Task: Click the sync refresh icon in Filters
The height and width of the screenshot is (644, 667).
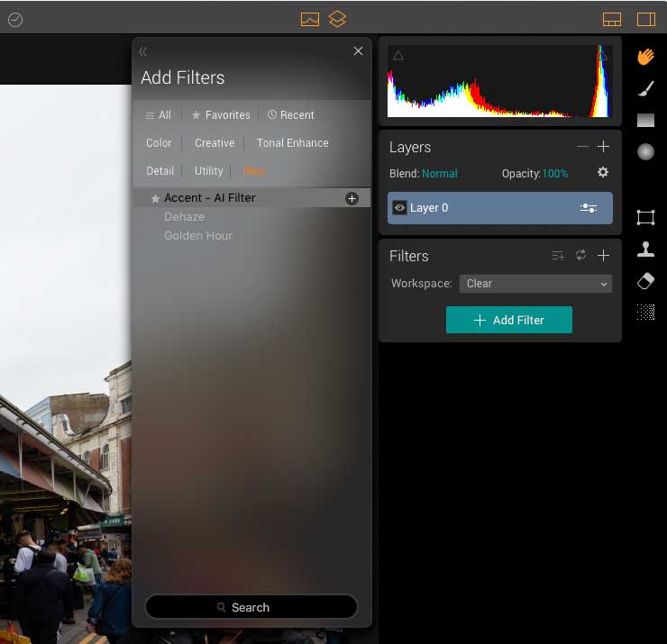Action: (x=580, y=255)
